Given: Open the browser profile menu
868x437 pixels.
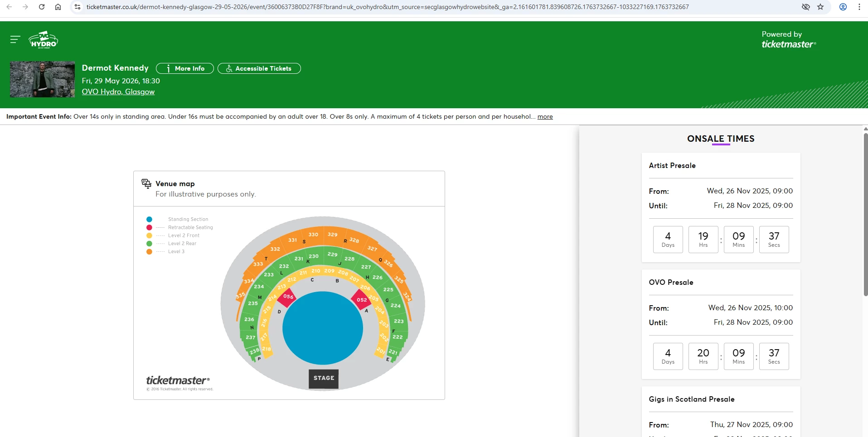Looking at the screenshot, I should (843, 7).
